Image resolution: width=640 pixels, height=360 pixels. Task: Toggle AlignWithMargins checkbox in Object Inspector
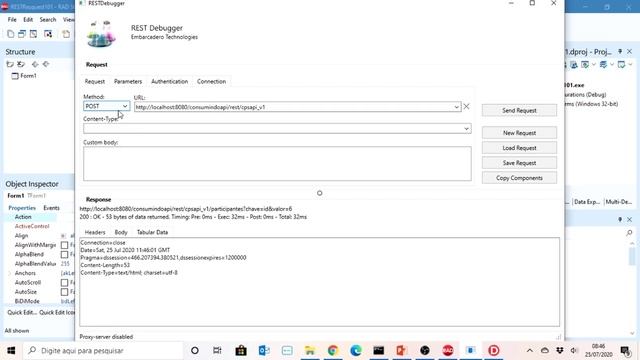[x=64, y=245]
